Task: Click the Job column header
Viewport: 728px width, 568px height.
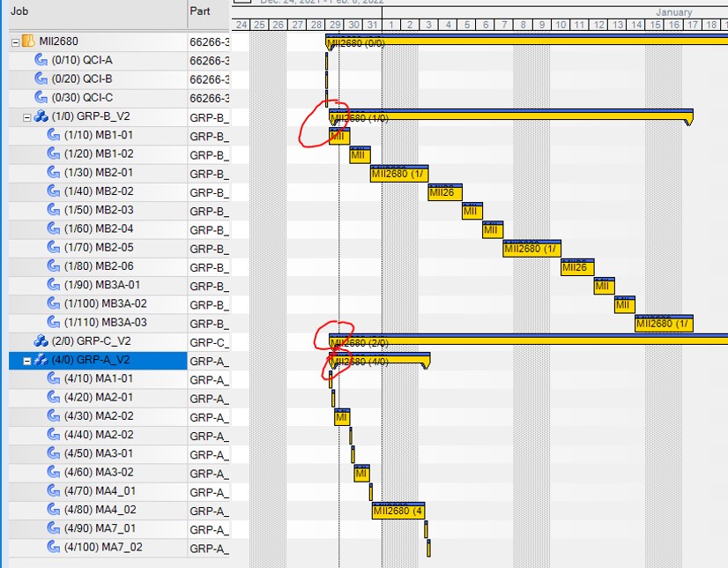Action: [98, 12]
